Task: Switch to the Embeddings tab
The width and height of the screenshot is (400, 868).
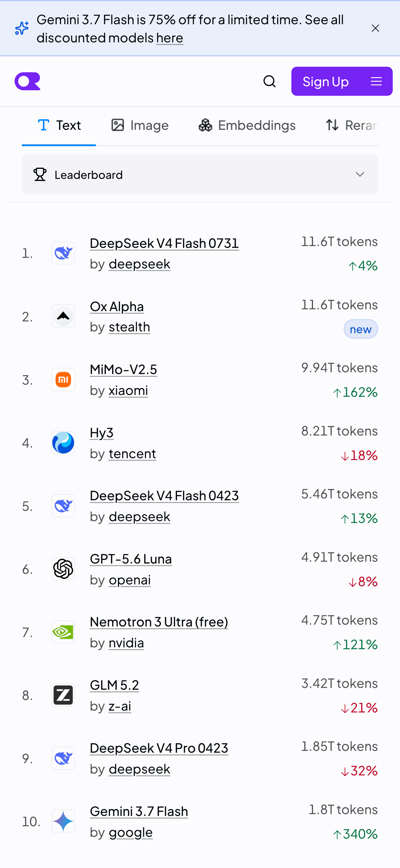Action: tap(247, 125)
